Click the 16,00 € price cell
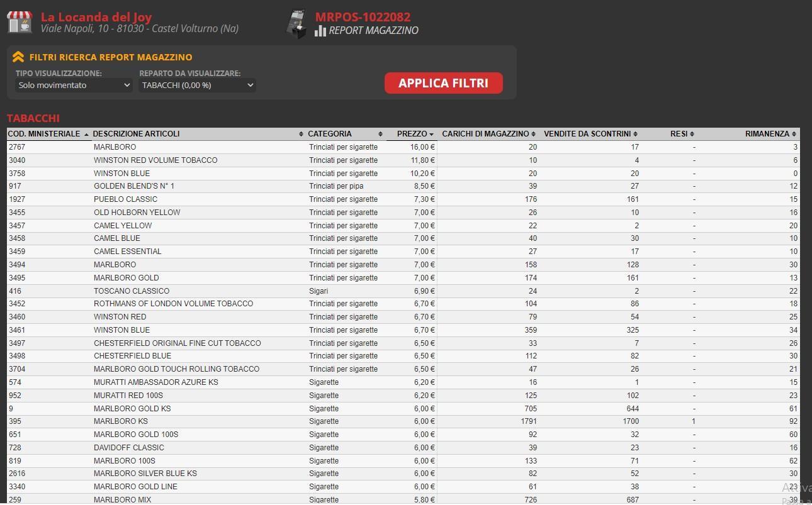The height and width of the screenshot is (505, 812). [423, 147]
